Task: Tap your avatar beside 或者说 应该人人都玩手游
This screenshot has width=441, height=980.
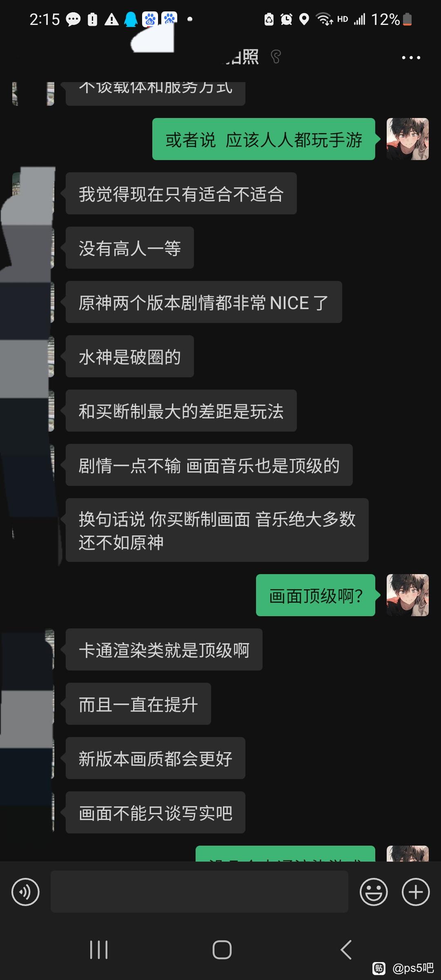Action: coord(408,139)
